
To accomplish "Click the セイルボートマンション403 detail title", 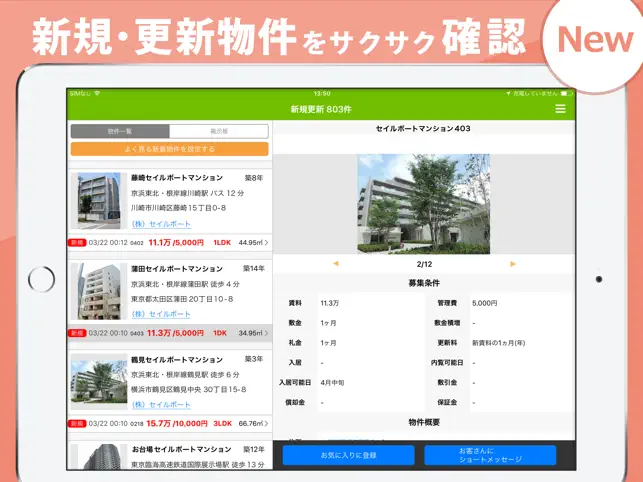I will point(423,128).
